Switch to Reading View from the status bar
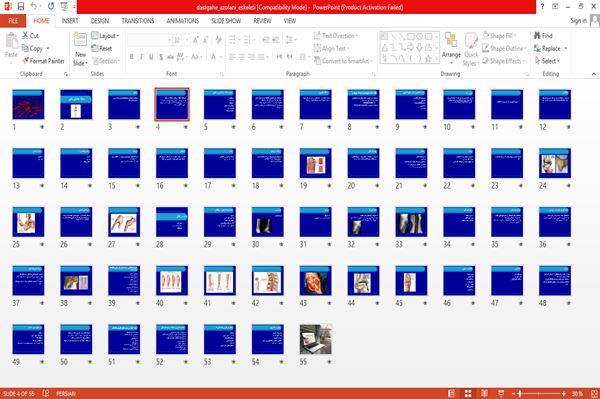Viewport: 600px width, 399px height. (x=484, y=393)
